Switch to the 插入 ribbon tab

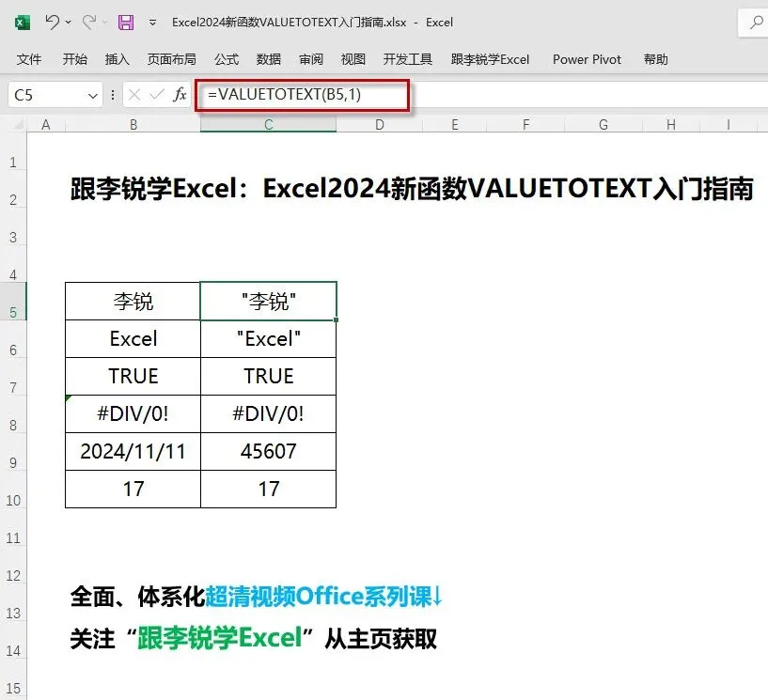click(x=118, y=60)
